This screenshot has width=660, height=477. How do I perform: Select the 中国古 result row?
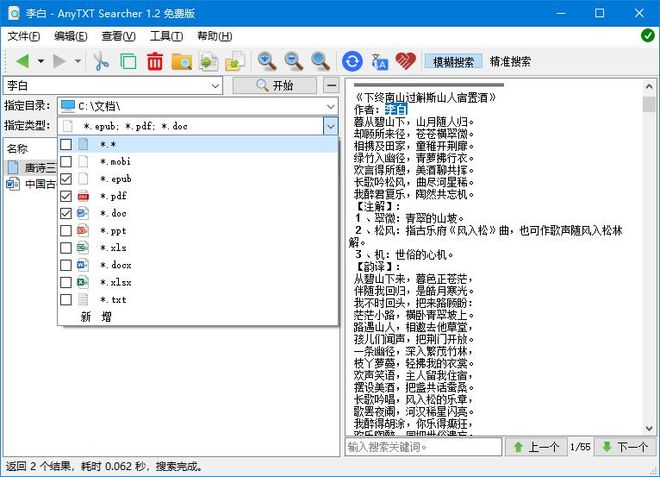(31, 184)
